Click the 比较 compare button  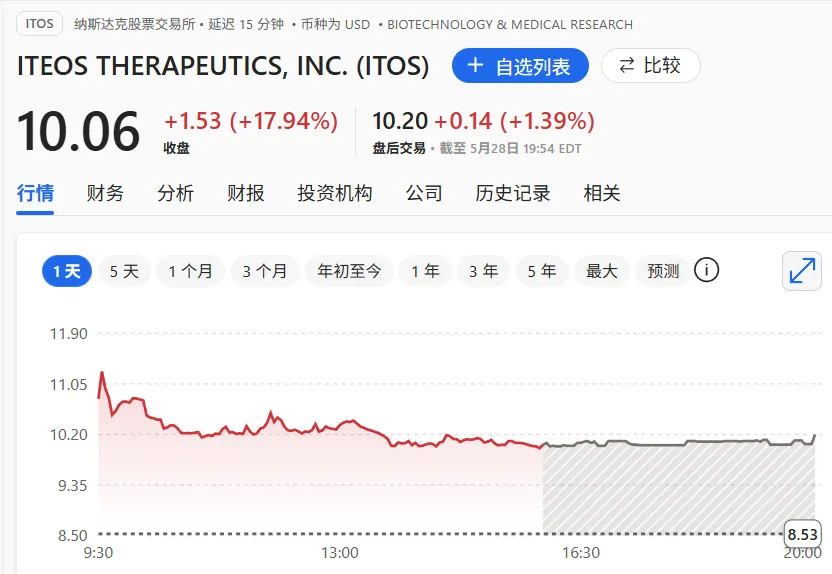[x=650, y=66]
